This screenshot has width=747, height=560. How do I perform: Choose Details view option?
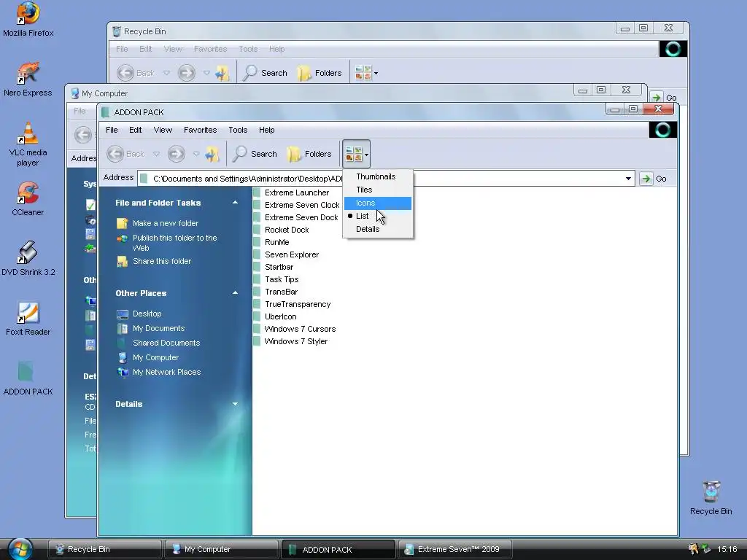[378, 229]
